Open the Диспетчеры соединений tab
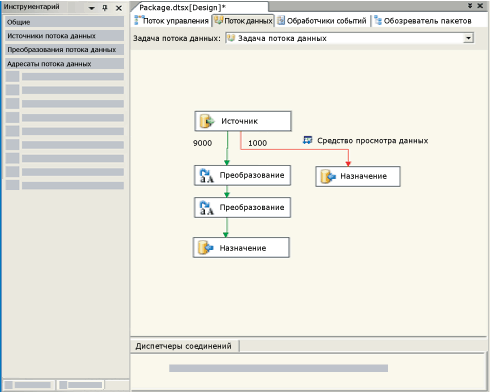Viewport: 490px width, 392px height. point(184,346)
